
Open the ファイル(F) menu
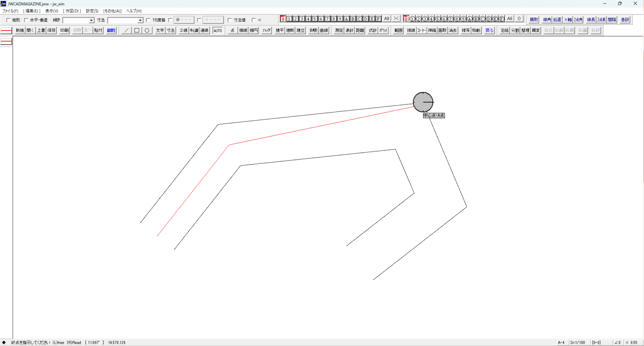click(x=10, y=11)
